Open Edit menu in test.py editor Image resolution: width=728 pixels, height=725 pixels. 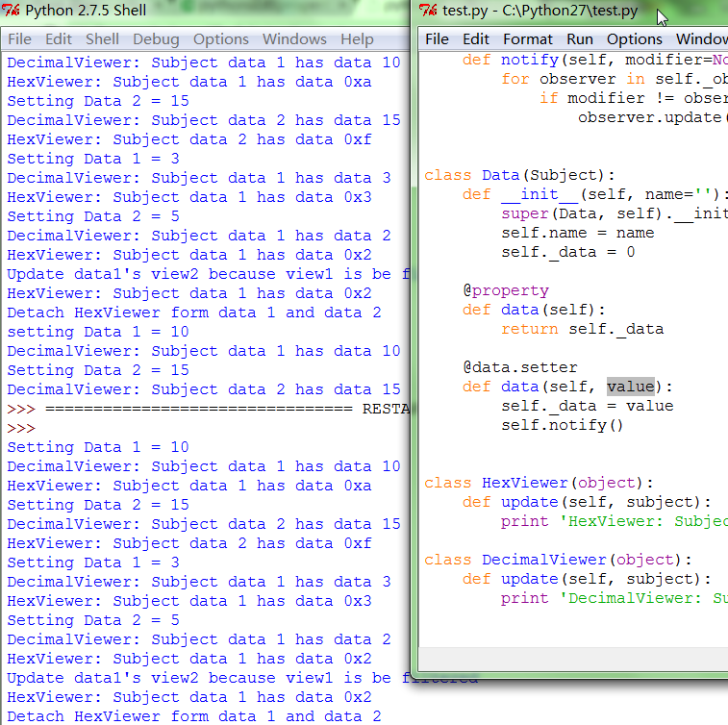[476, 39]
